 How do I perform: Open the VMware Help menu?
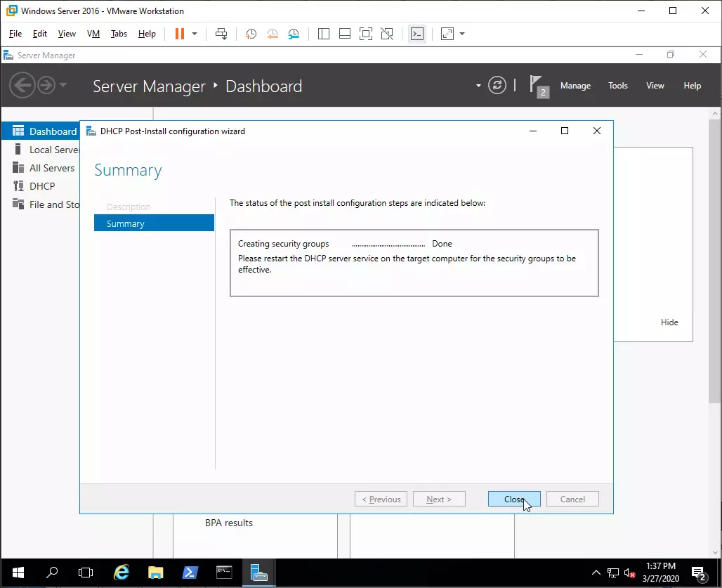pos(147,34)
